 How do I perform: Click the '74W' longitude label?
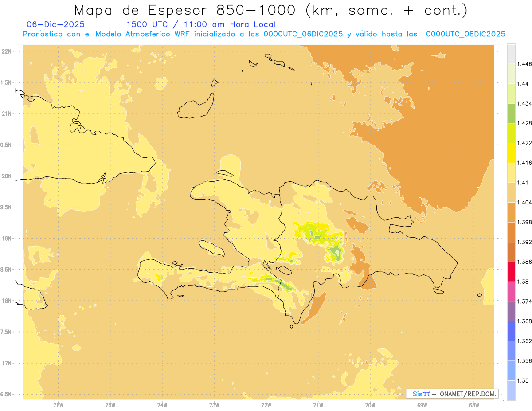coord(162,405)
